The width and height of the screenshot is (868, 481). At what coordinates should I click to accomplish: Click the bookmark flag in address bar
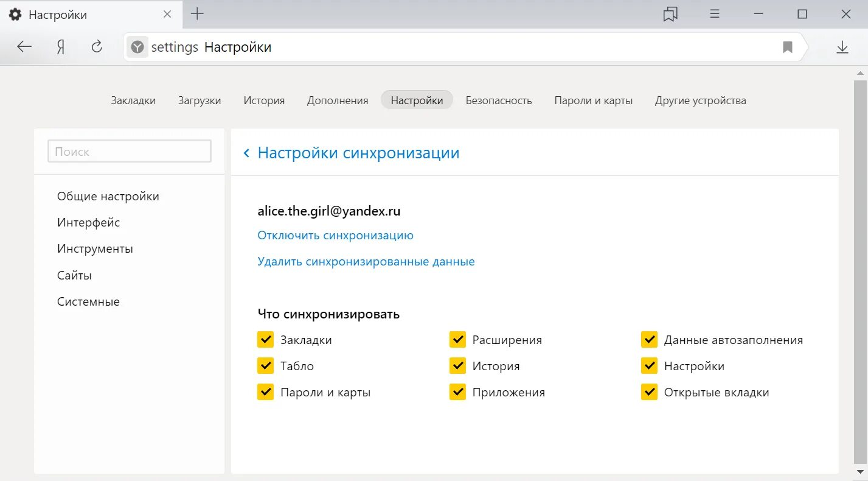788,47
